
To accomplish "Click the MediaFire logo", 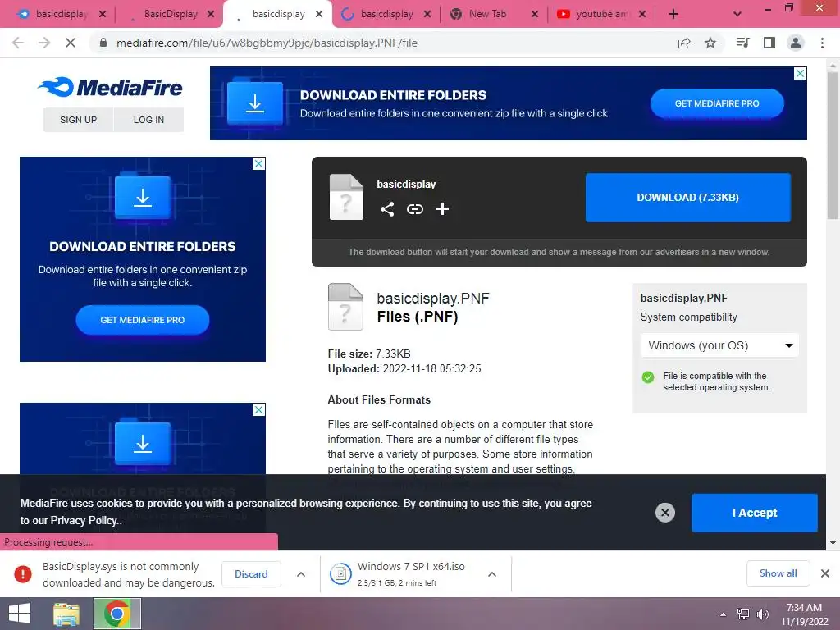I will click(111, 87).
